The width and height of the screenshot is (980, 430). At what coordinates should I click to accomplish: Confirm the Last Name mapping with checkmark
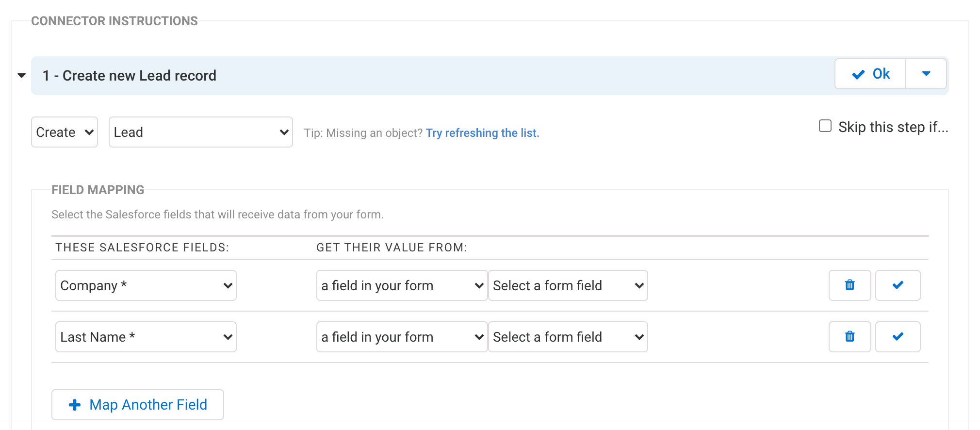coord(898,337)
